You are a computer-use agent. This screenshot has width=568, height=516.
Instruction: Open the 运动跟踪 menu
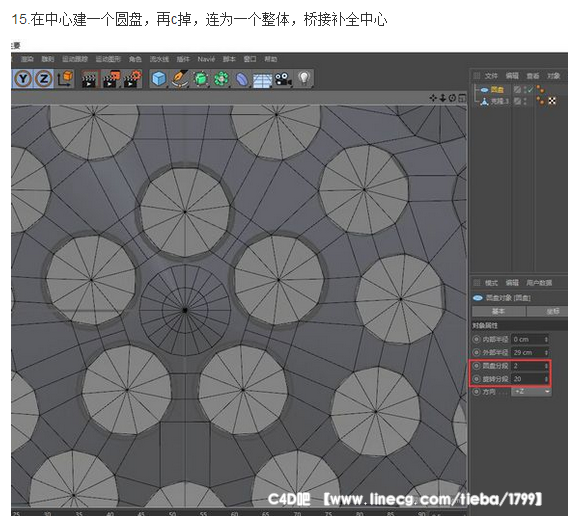coord(75,59)
